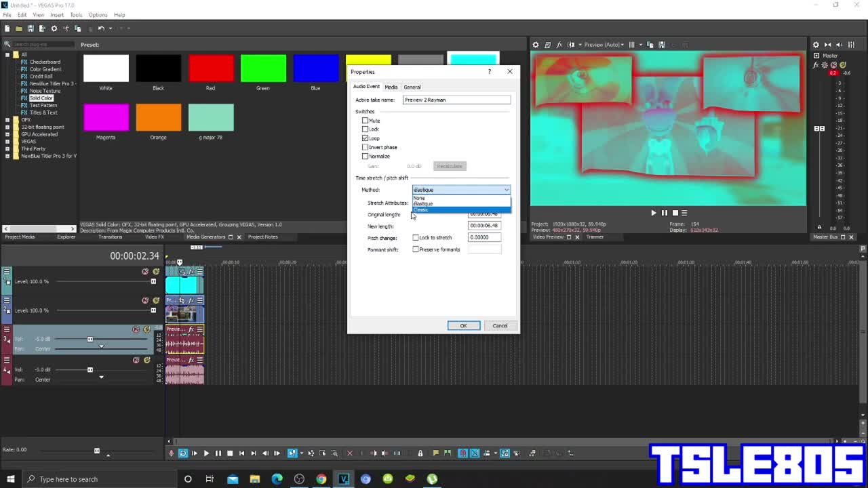The height and width of the screenshot is (488, 868).
Task: Click the Lock event icon in editing toolbar
Action: (x=420, y=453)
